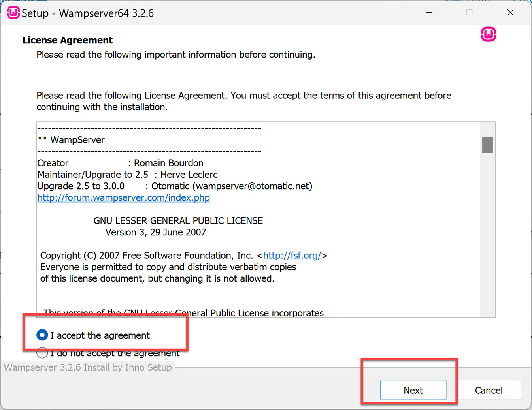Click the 'License Agreement' heading
Viewport: 532px width, 410px height.
click(x=67, y=40)
